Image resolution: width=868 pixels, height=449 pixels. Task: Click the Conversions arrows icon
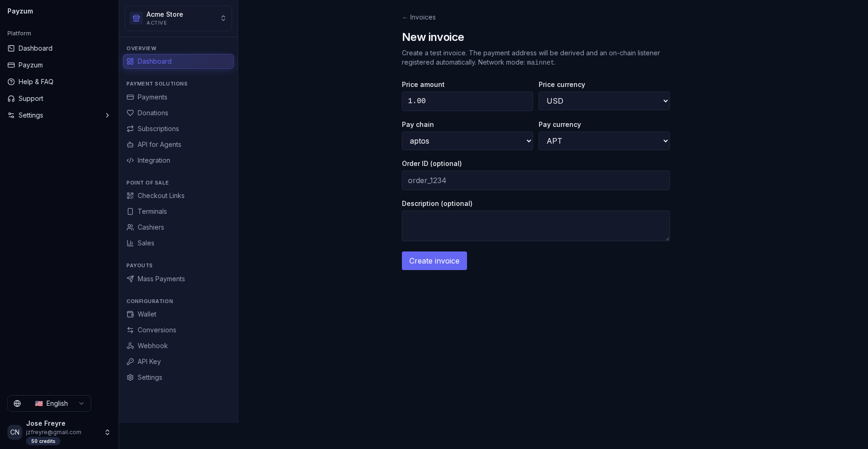[x=130, y=330]
